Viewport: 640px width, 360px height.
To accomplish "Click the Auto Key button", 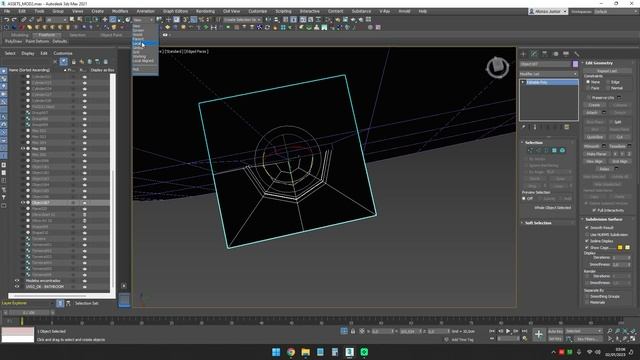I will 555,331.
